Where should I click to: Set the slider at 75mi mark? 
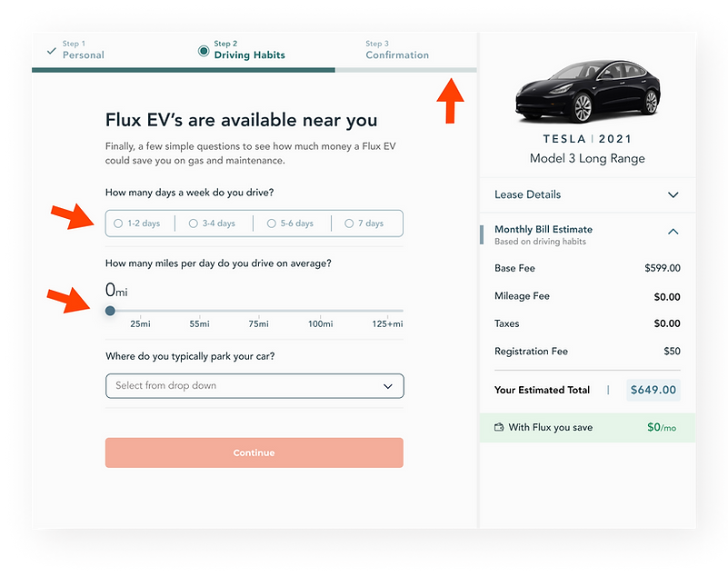tap(259, 311)
